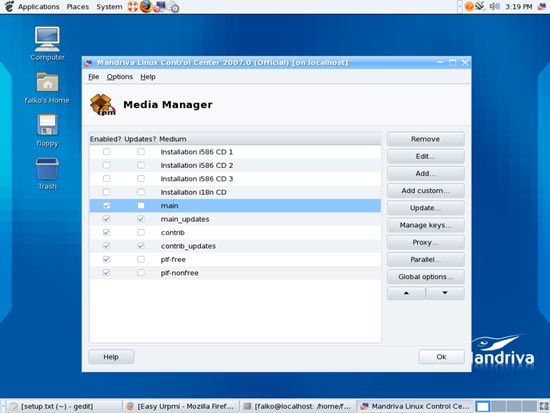Launch Firefox from the top panel

coord(146,6)
